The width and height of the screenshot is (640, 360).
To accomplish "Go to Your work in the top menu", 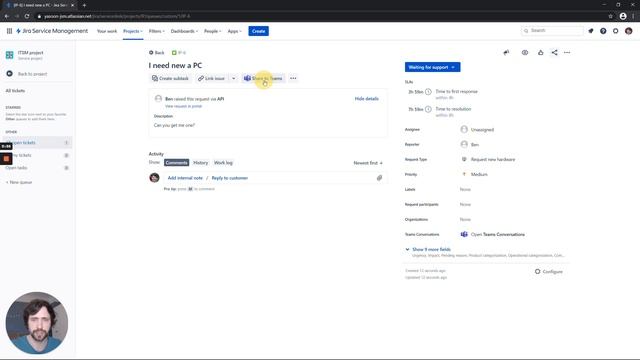I will point(107,31).
